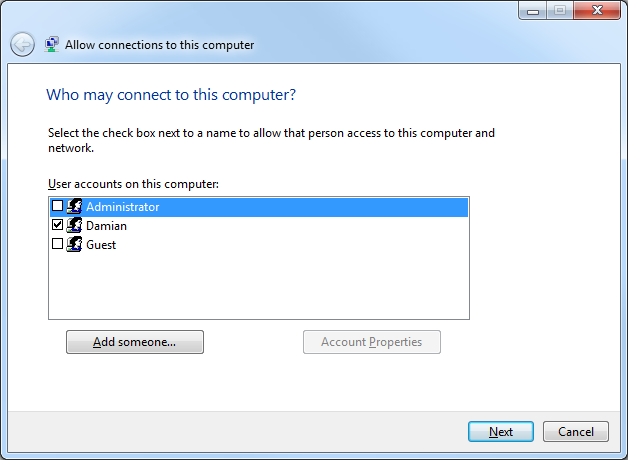Enable the Administrator checkbox
628x460 pixels.
click(57, 206)
